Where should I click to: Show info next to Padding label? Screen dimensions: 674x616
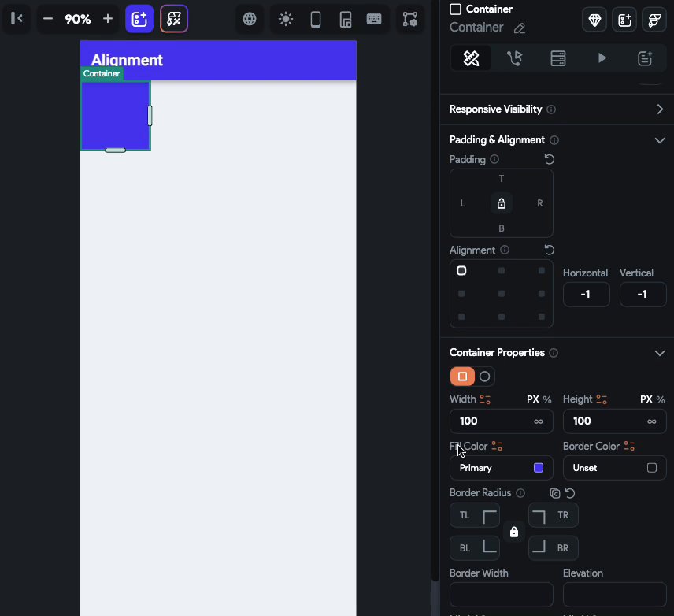[x=494, y=160]
